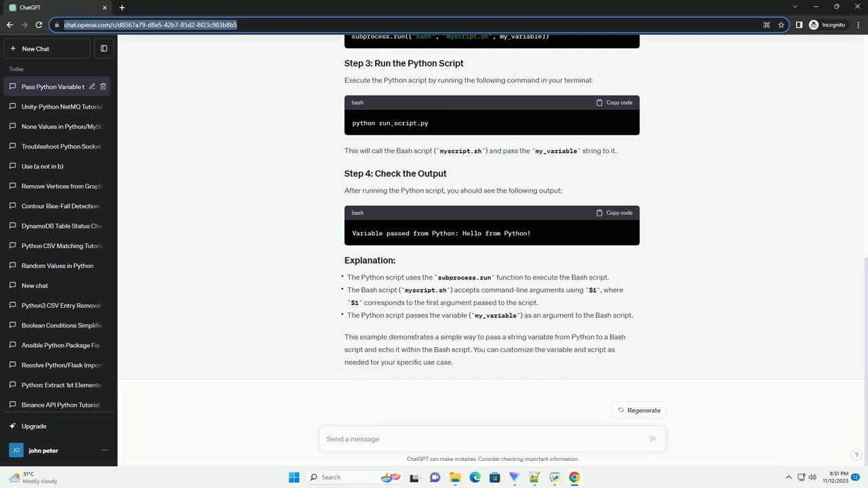The image size is (868, 488).
Task: Click Step 4: Check the Output heading
Action: pos(395,174)
